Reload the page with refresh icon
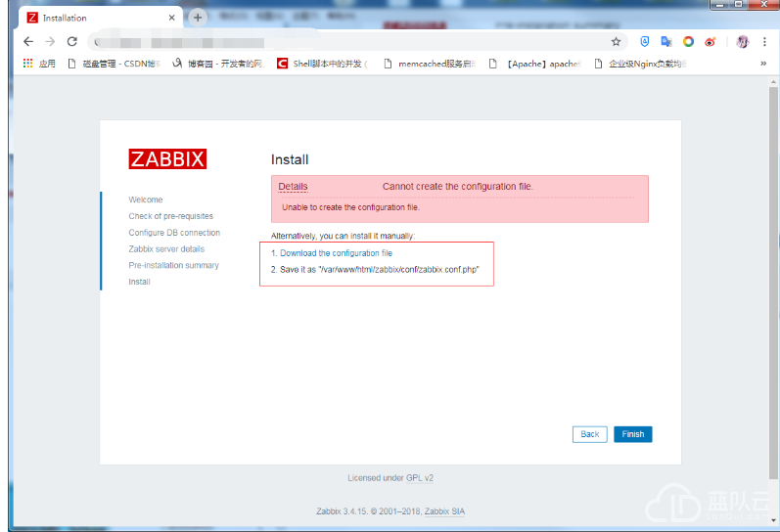 [x=72, y=42]
